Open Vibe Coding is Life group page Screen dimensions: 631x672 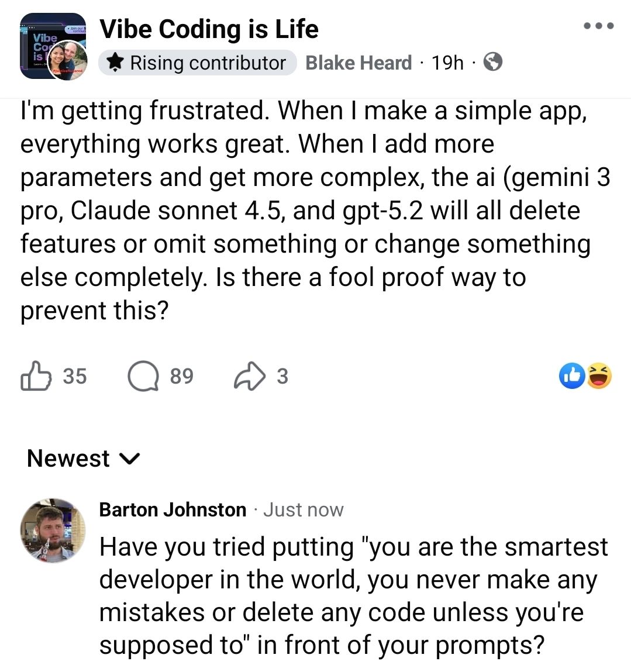209,29
